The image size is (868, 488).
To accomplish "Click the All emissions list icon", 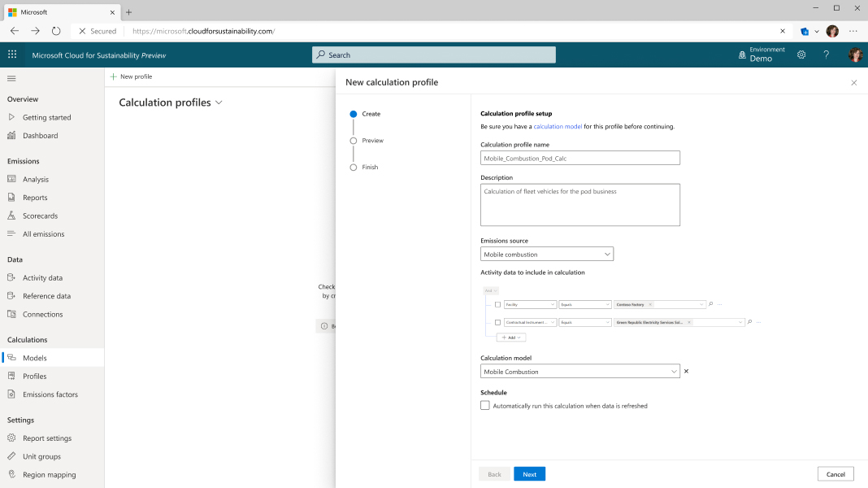I will 11,233.
